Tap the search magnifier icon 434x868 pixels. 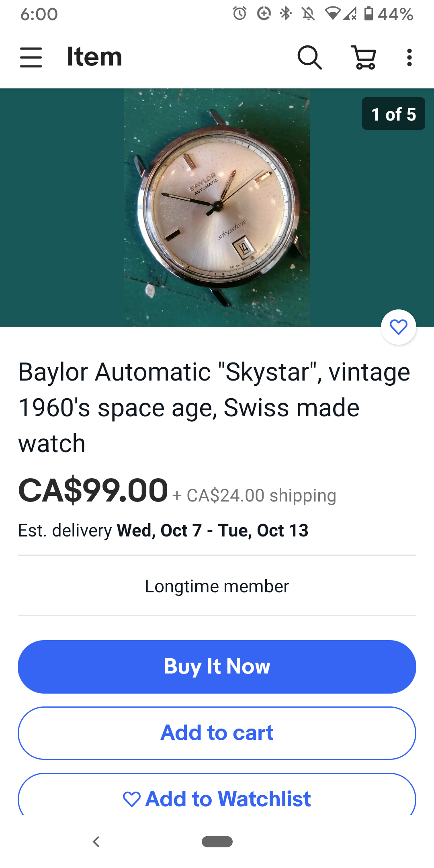click(309, 57)
